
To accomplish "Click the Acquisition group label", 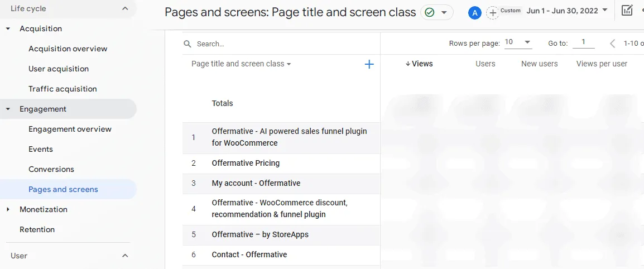I will point(41,29).
